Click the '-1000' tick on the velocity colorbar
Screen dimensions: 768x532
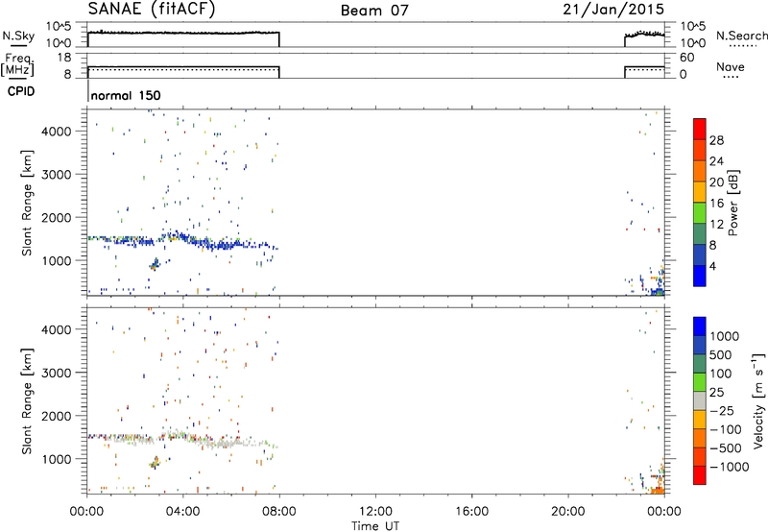(730, 467)
